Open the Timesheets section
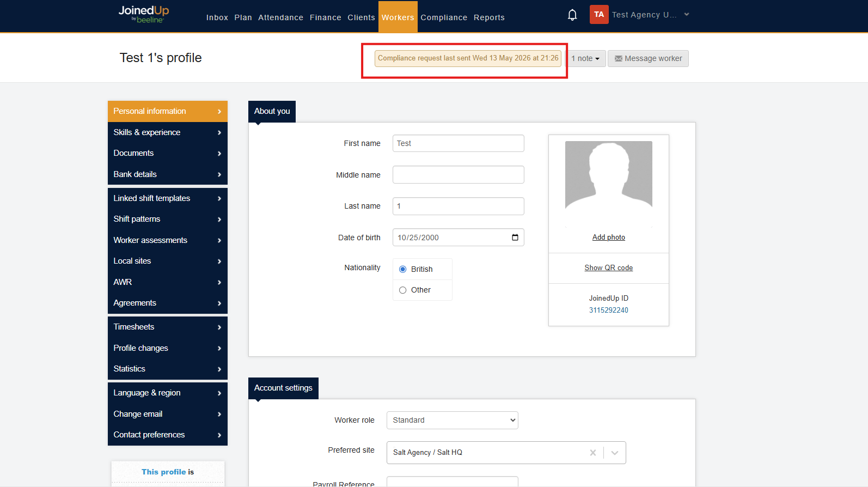This screenshot has height=487, width=868. pyautogui.click(x=168, y=327)
